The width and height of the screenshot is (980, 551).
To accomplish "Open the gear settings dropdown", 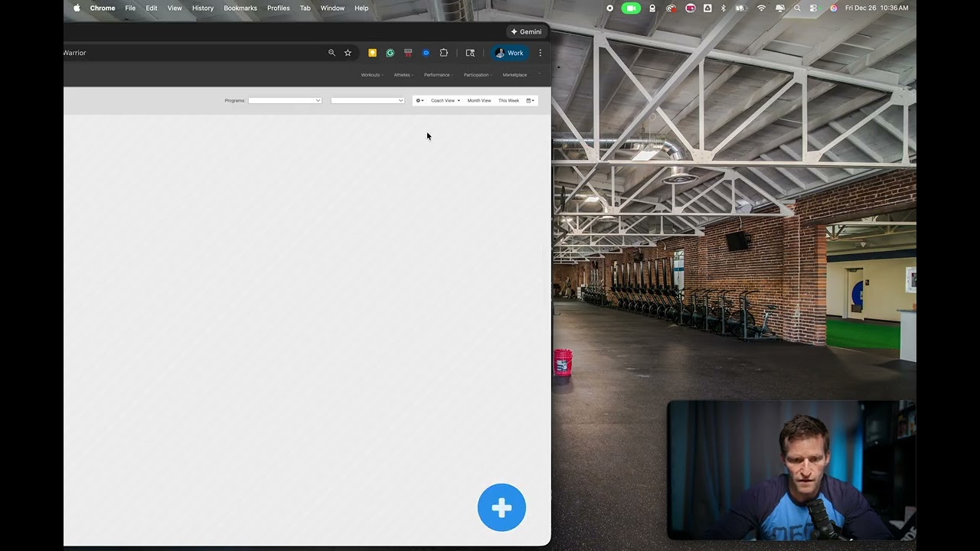I will [420, 100].
